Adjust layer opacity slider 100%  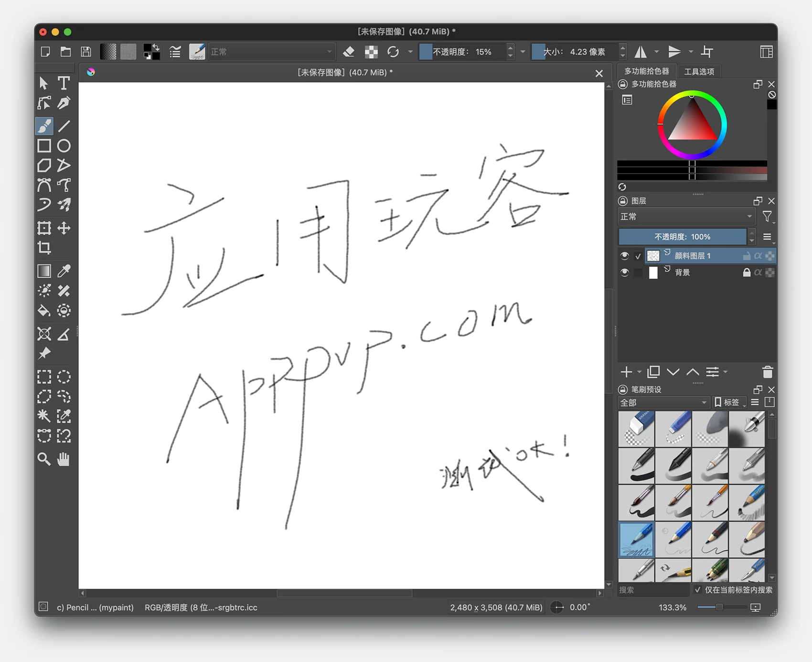tap(682, 237)
